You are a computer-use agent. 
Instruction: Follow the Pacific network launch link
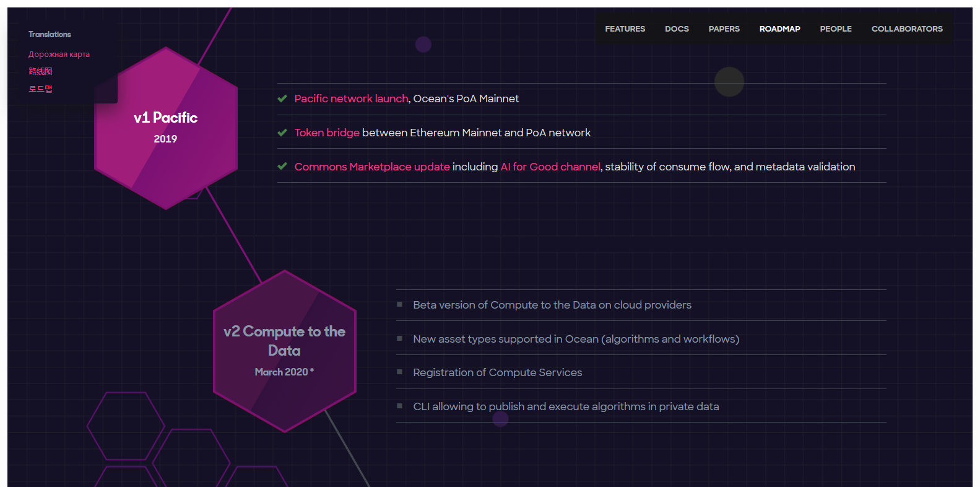351,99
